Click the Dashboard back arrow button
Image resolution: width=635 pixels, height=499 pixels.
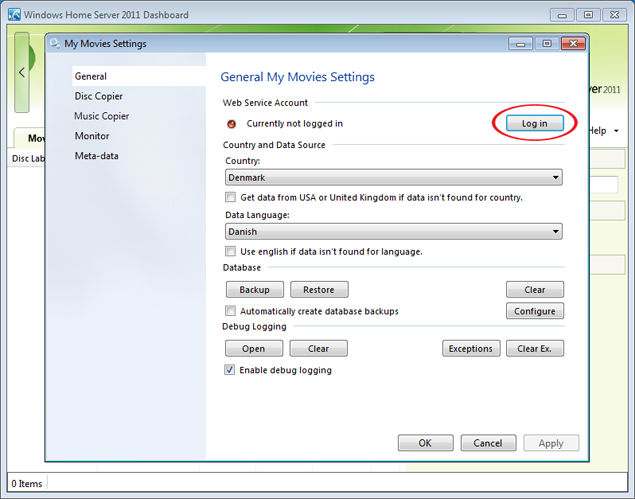click(x=22, y=73)
